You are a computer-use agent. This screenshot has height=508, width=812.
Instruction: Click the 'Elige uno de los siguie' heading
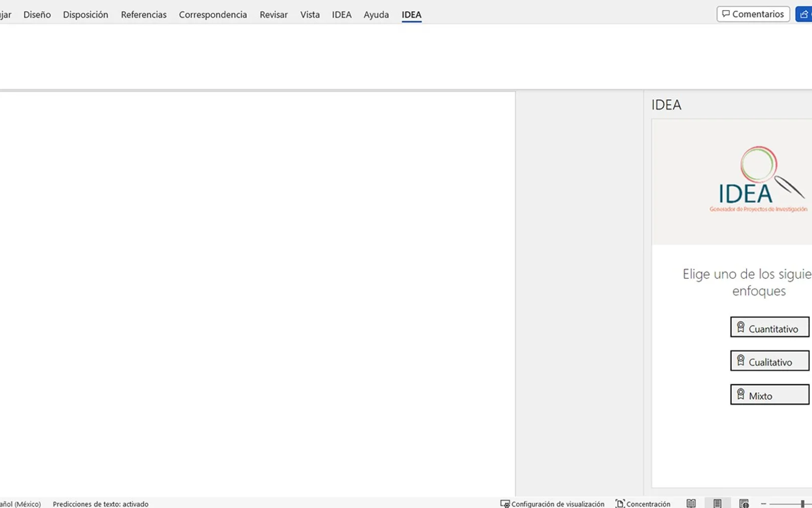(747, 282)
